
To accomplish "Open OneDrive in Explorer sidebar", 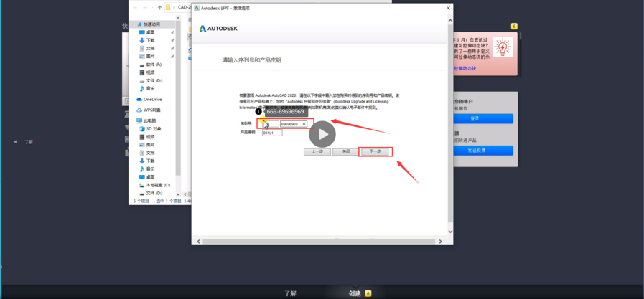I will 149,99.
